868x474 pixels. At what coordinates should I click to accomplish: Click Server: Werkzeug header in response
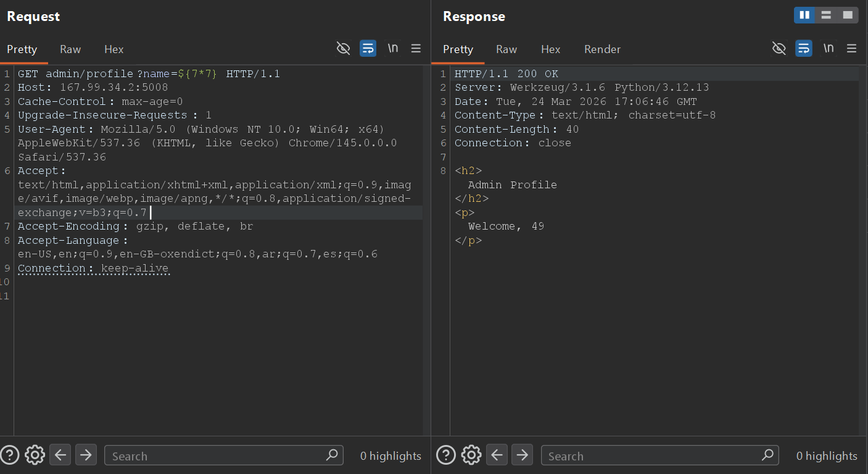tap(582, 88)
